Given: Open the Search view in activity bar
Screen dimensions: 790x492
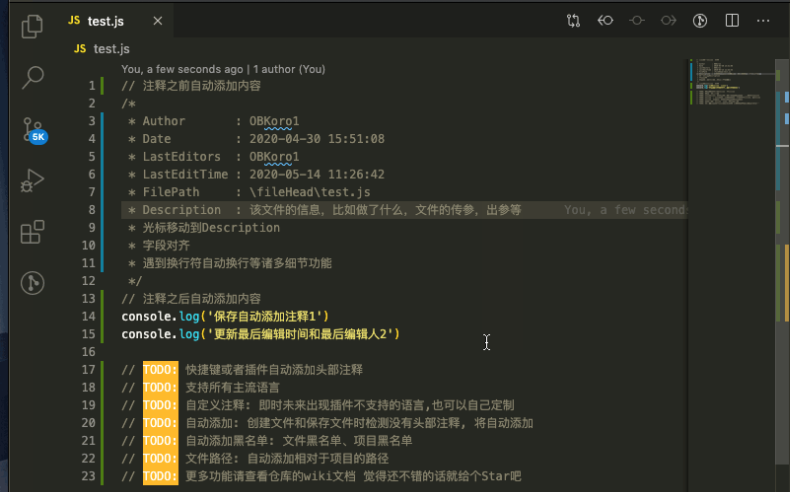Looking at the screenshot, I should [33, 77].
